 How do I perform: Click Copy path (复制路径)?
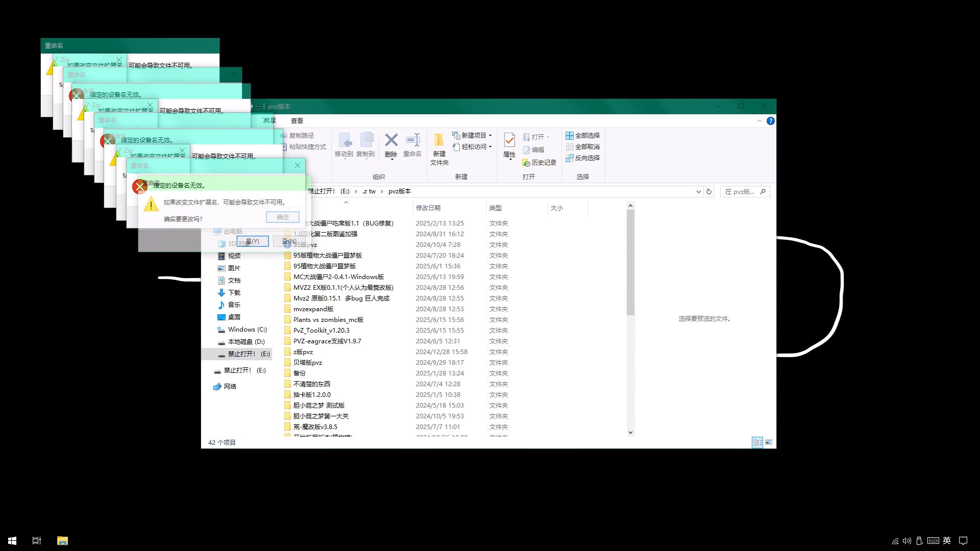click(298, 136)
